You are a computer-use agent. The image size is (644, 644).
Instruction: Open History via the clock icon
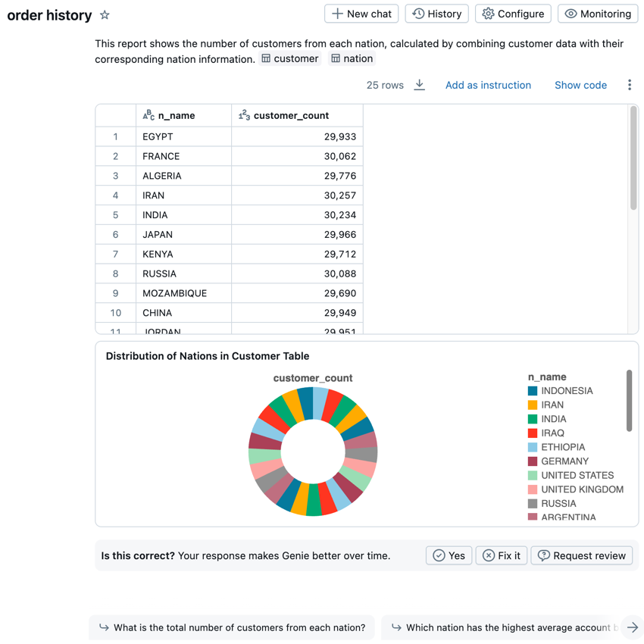pos(419,14)
